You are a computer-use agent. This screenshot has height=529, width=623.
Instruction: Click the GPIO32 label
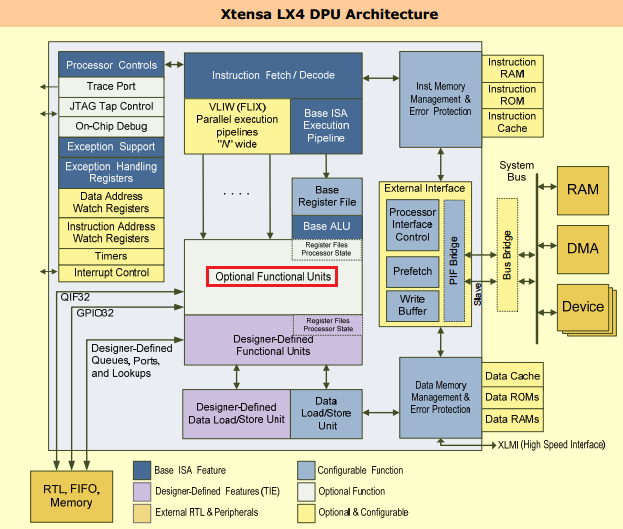click(x=95, y=313)
